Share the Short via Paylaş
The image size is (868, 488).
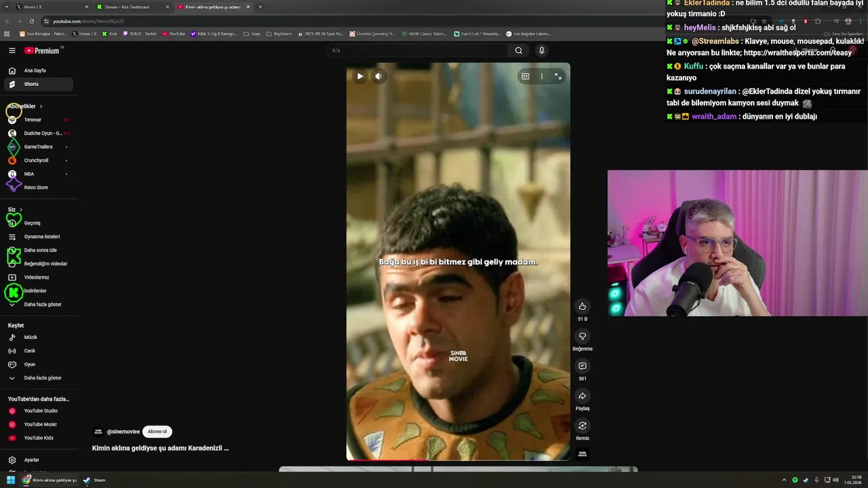pyautogui.click(x=582, y=396)
